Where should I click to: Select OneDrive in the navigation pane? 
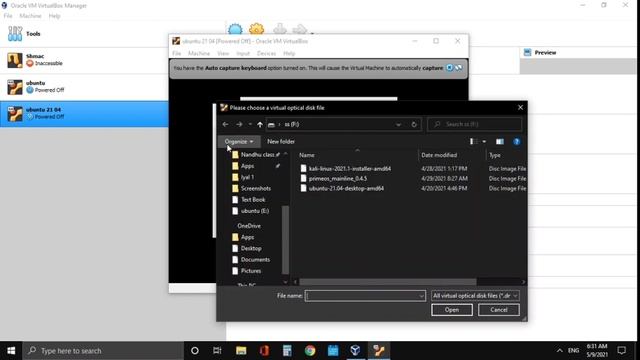[x=249, y=226]
